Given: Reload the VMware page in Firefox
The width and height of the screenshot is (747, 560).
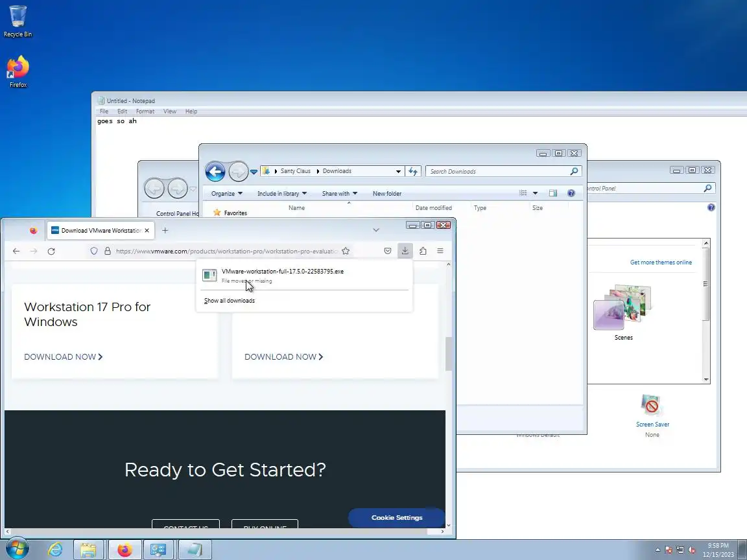Looking at the screenshot, I should [51, 251].
